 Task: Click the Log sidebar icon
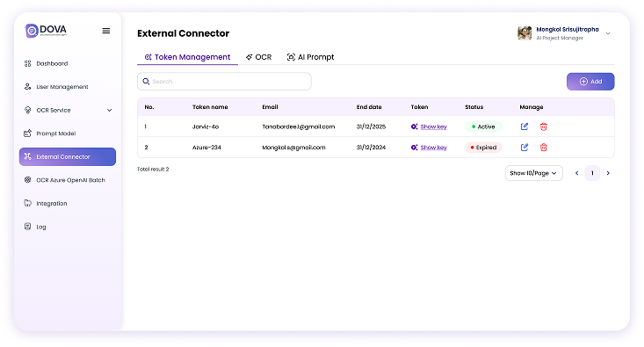27,227
